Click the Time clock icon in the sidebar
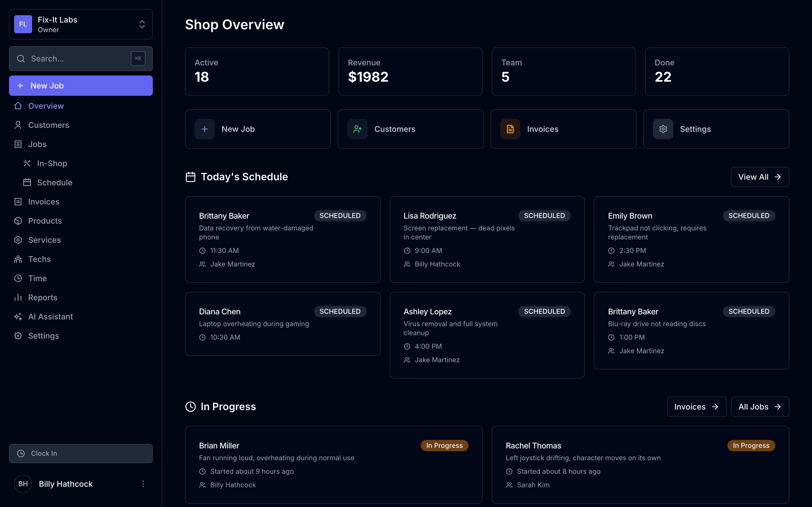The image size is (812, 507). pyautogui.click(x=18, y=278)
